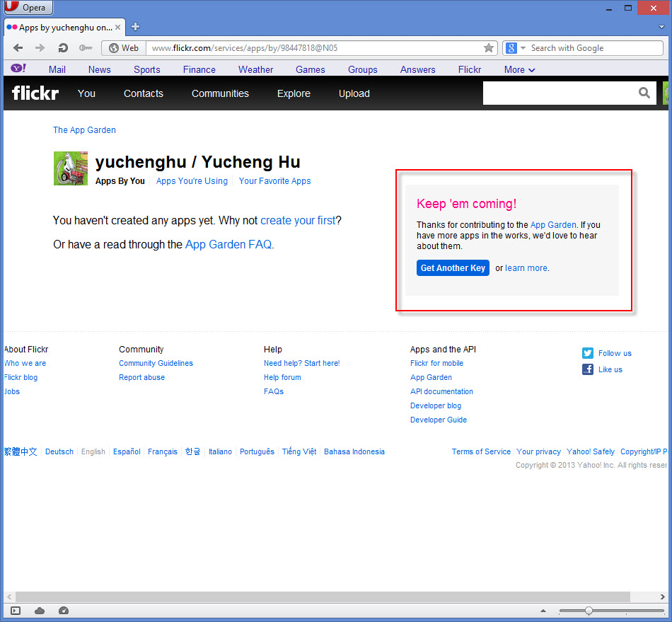This screenshot has height=622, width=672.
Task: Click the Flickr for mobile link
Action: [x=436, y=363]
